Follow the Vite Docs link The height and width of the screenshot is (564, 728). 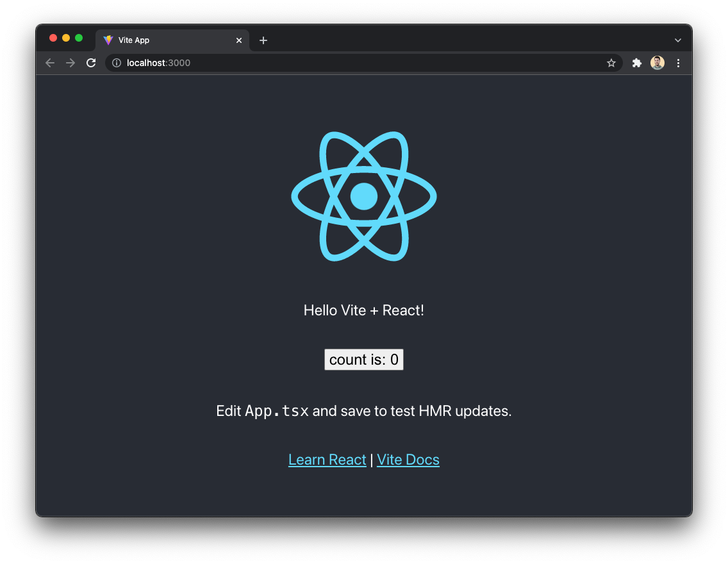[408, 460]
